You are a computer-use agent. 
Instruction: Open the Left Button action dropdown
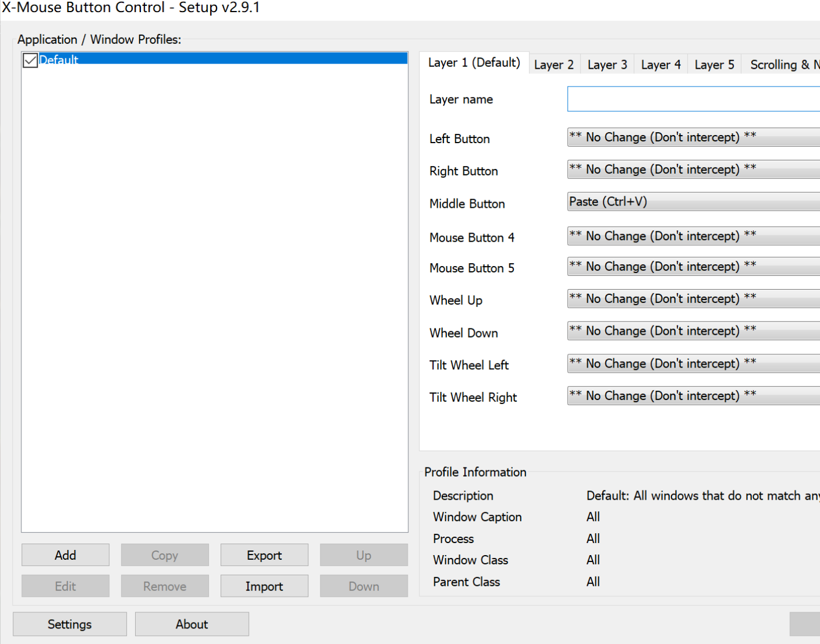point(694,137)
